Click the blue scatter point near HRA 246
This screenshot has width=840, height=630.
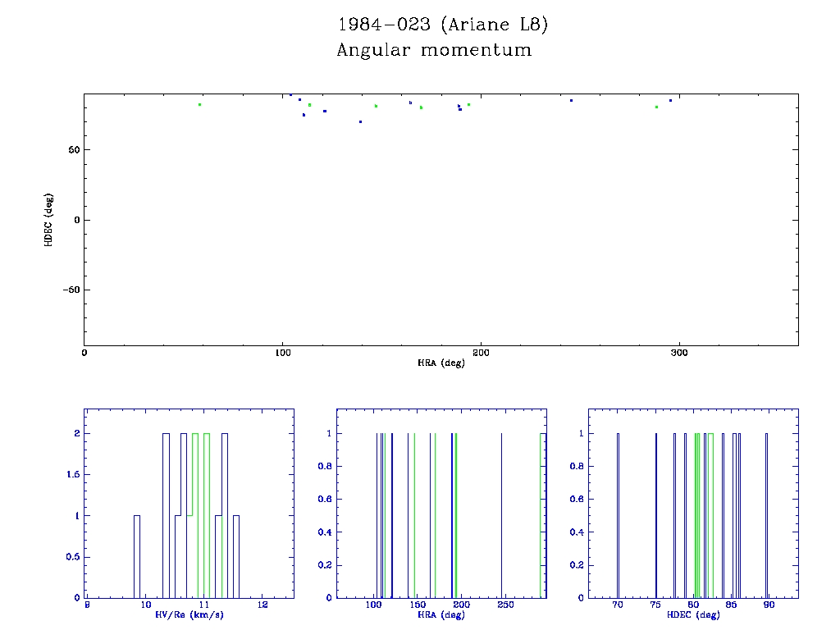point(571,100)
